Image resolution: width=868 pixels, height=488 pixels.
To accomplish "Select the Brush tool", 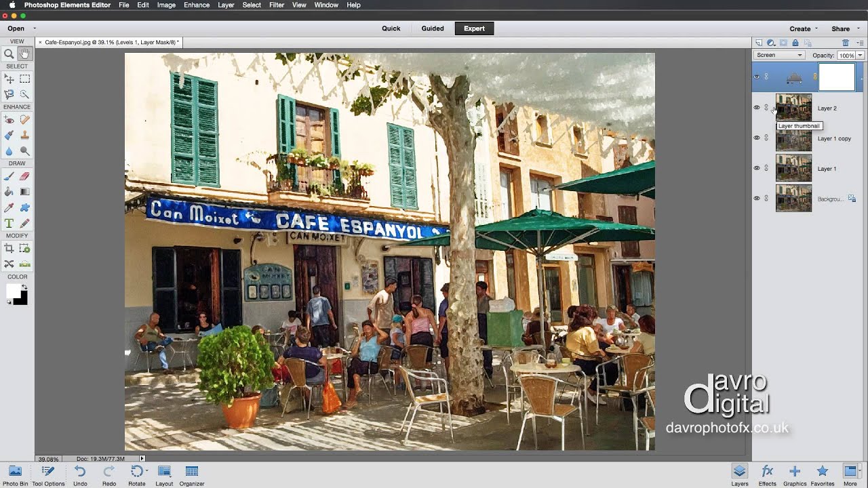I will [9, 176].
